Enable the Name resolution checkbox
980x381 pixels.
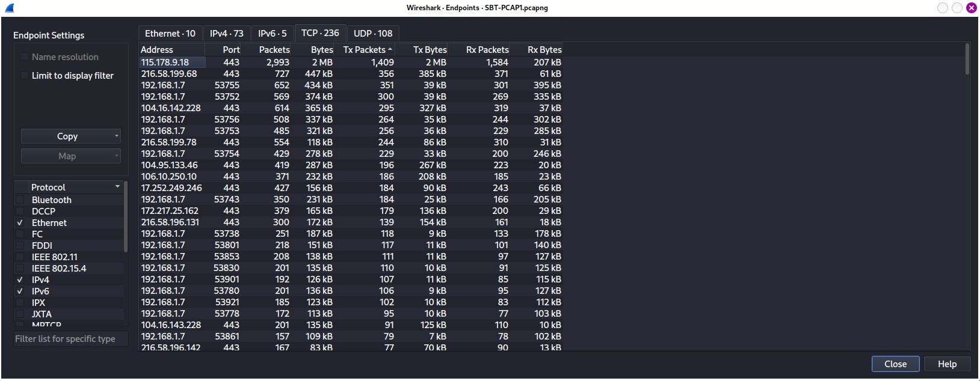pyautogui.click(x=25, y=57)
